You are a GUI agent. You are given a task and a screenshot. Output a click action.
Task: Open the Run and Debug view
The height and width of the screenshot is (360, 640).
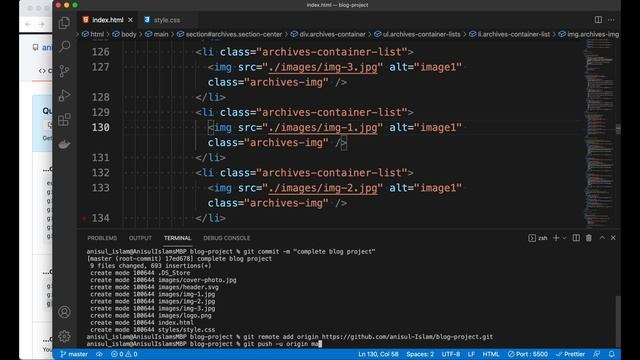point(64,96)
